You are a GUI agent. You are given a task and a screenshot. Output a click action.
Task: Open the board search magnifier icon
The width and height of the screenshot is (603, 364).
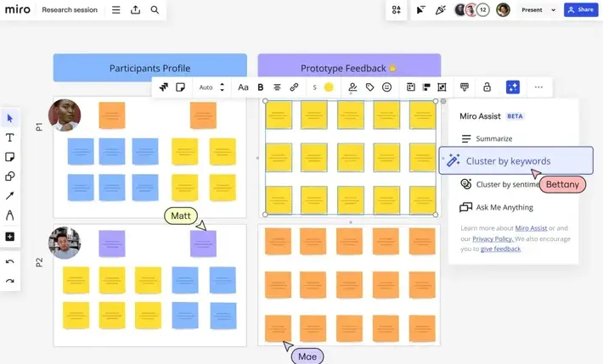click(155, 10)
